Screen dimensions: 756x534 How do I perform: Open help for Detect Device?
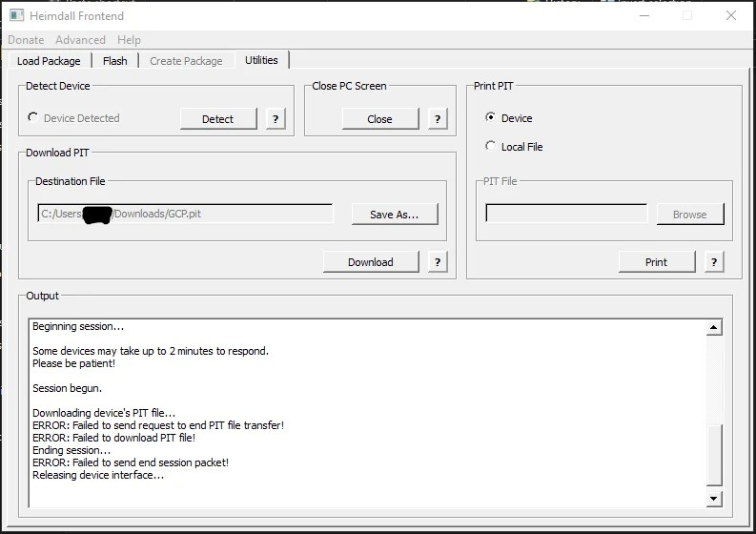pyautogui.click(x=276, y=118)
